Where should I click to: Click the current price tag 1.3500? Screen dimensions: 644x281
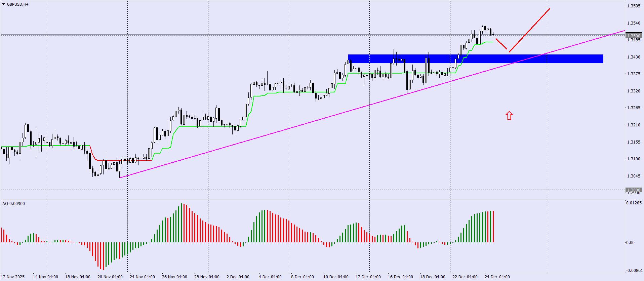coord(634,35)
